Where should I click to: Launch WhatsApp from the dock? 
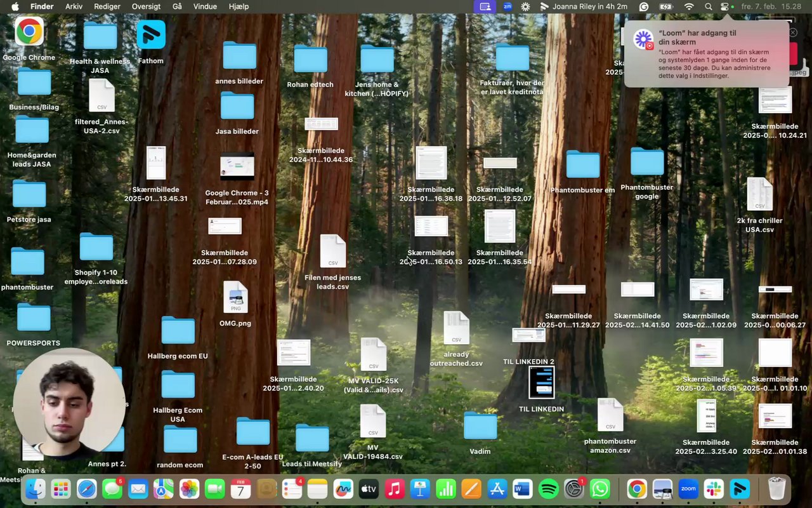599,489
